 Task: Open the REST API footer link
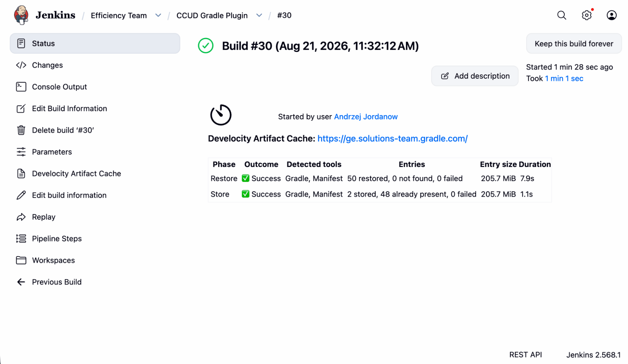525,355
